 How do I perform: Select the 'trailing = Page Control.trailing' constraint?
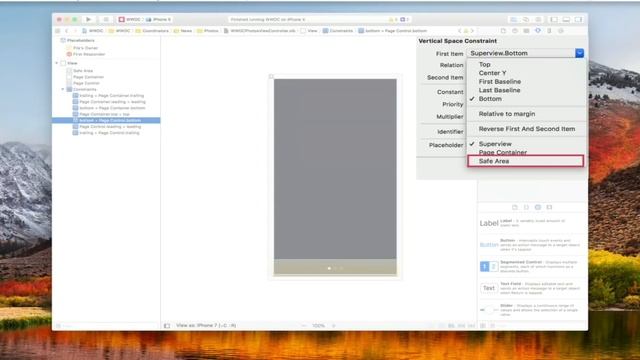coord(106,133)
